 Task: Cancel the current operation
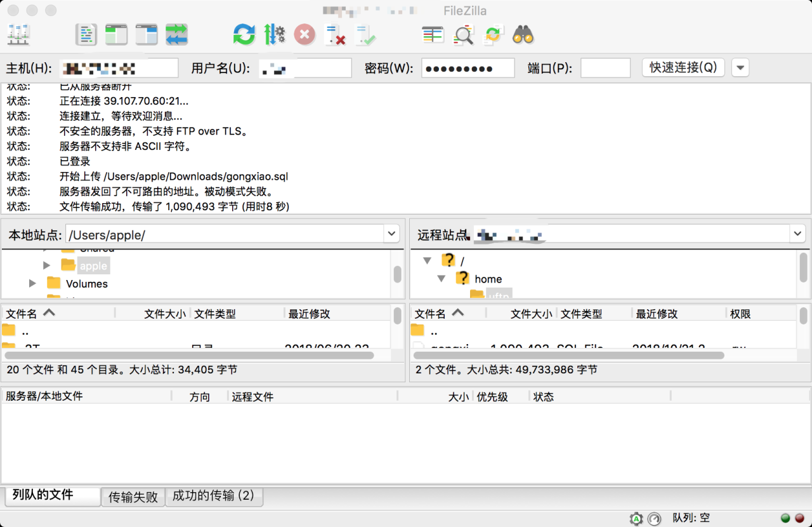(305, 34)
